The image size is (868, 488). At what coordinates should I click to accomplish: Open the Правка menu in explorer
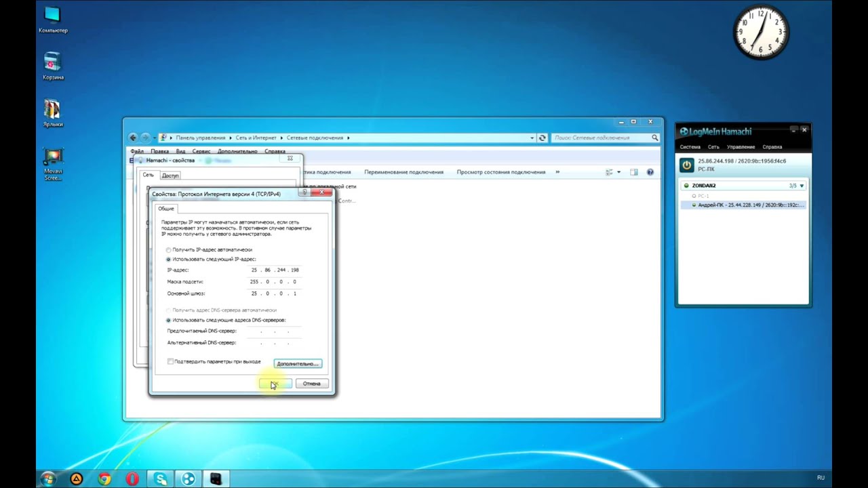[x=160, y=152]
